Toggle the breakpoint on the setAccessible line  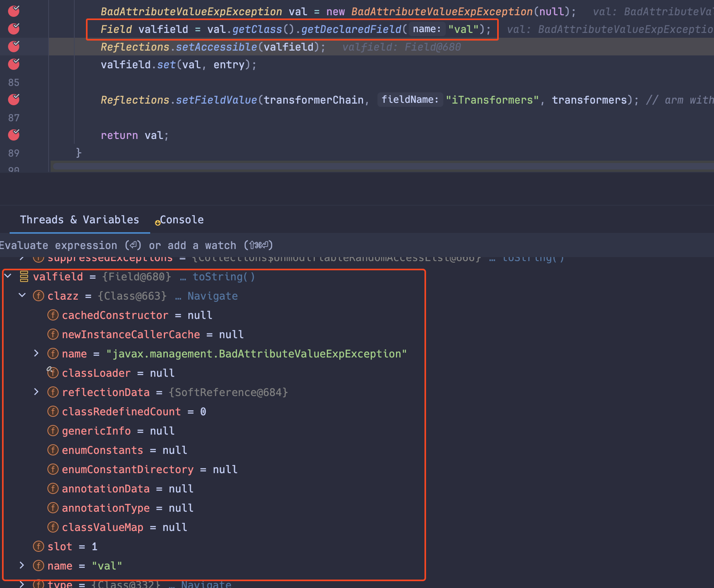13,46
